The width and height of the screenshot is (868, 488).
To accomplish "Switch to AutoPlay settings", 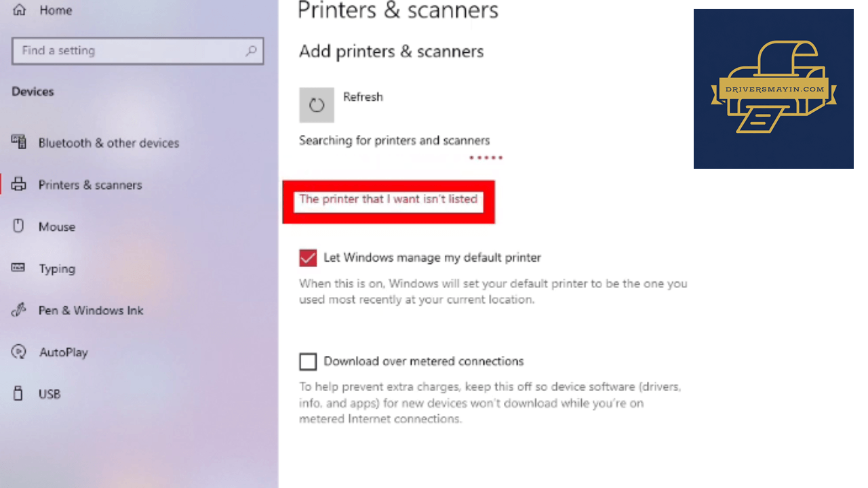I will coord(63,352).
